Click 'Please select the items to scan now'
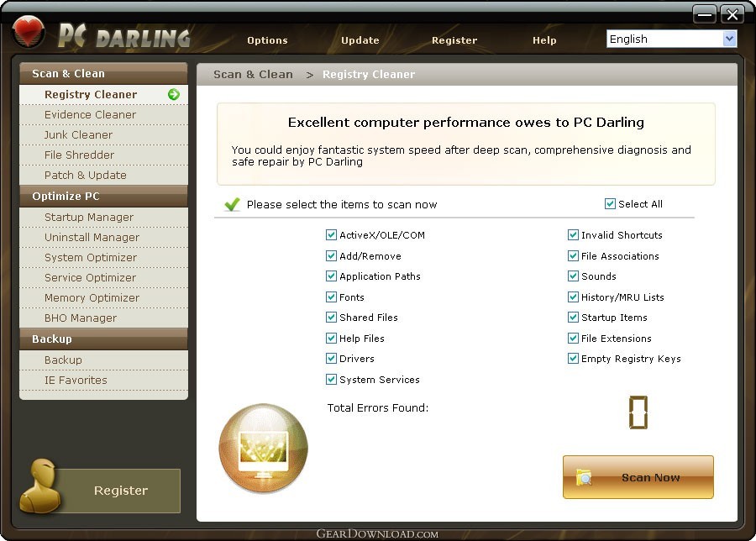Viewport: 756px width, 541px height. click(342, 204)
